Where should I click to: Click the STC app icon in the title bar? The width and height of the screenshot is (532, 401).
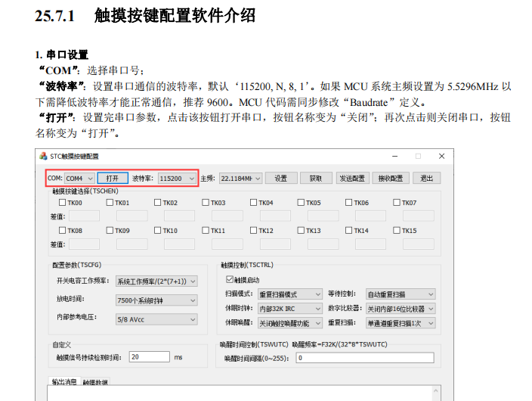(42, 156)
